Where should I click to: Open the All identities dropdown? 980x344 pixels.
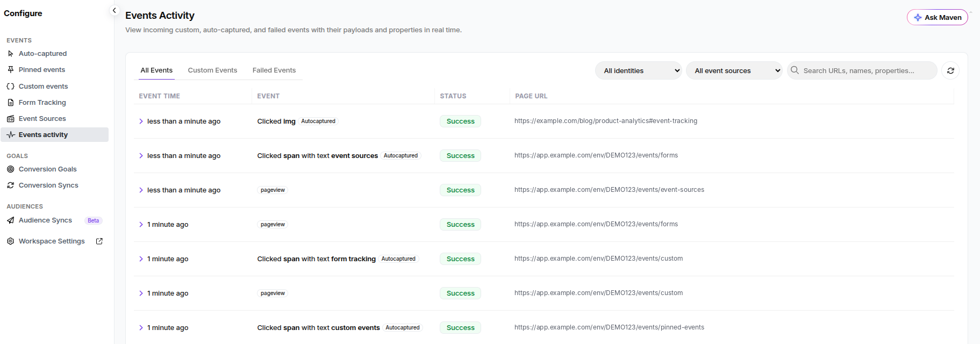point(639,70)
